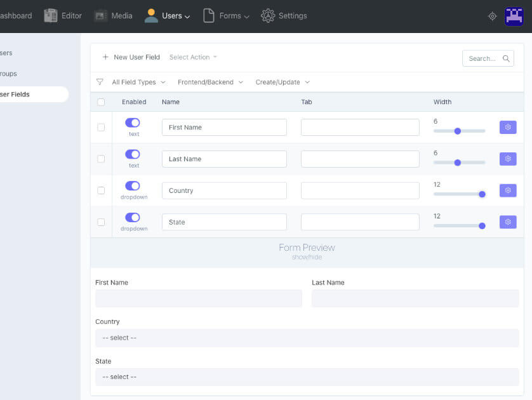Image resolution: width=532 pixels, height=400 pixels.
Task: Focus the Tab input for State row
Action: click(360, 222)
